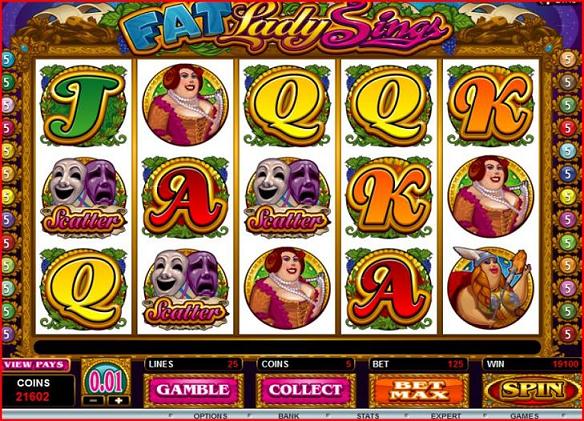Open the View Pays table
The height and width of the screenshot is (421, 584).
tap(35, 364)
